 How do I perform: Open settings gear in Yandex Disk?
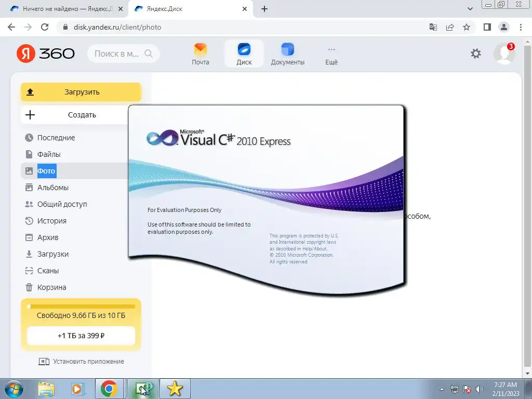point(476,54)
